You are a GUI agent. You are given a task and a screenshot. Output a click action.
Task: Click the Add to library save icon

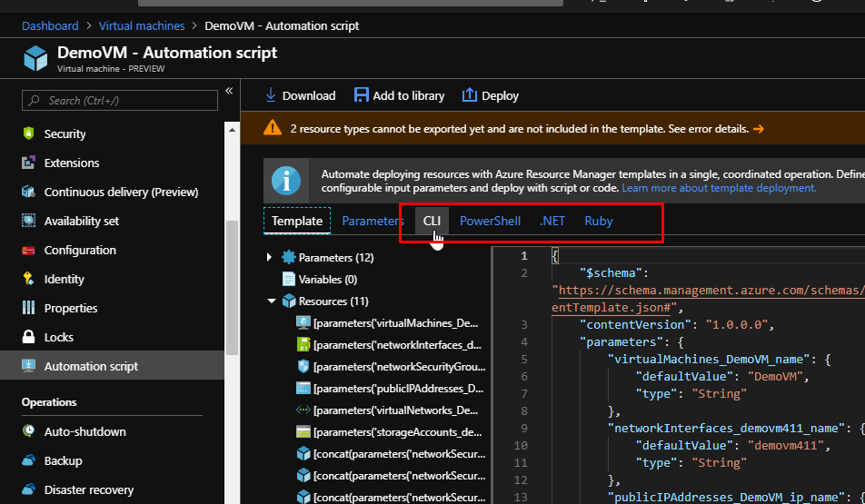click(362, 95)
